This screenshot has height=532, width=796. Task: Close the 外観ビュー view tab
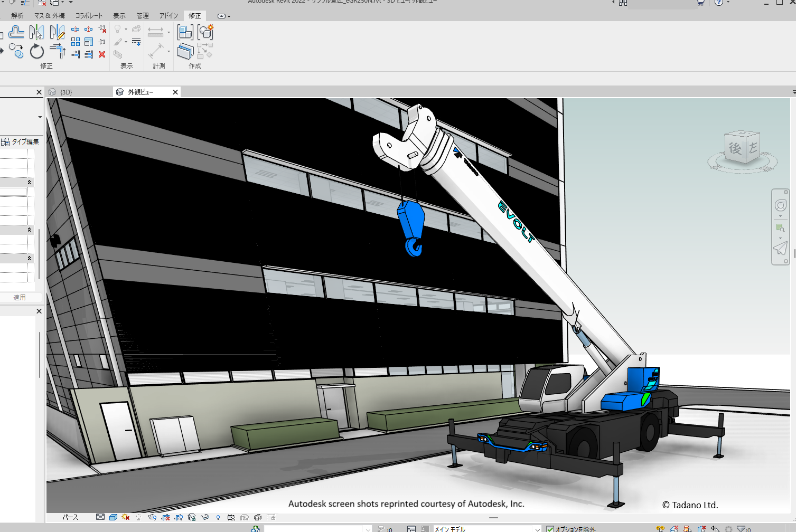pos(175,92)
